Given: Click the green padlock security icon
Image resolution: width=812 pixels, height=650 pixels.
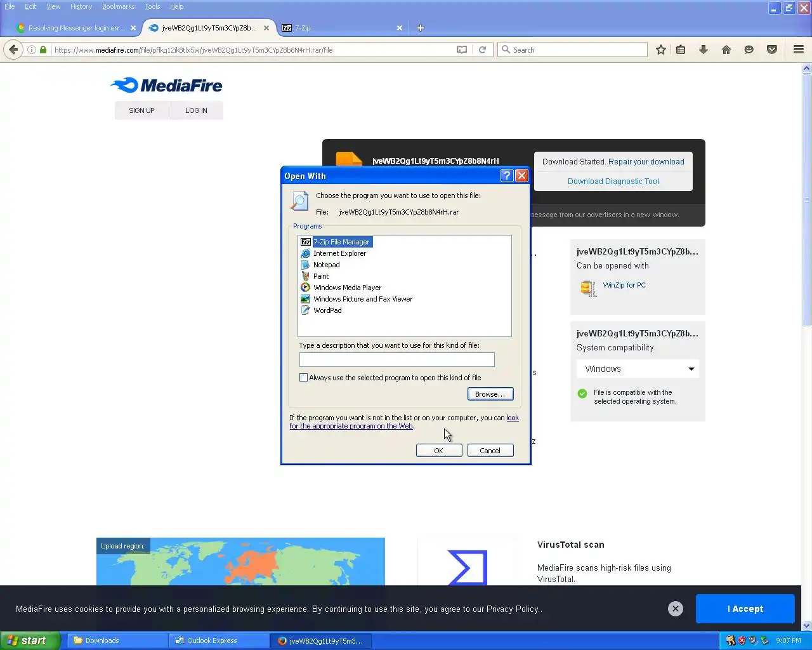Looking at the screenshot, I should (43, 50).
